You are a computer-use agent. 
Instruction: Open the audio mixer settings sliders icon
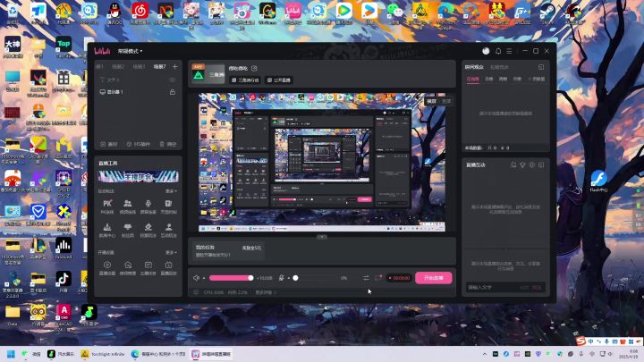coord(366,278)
